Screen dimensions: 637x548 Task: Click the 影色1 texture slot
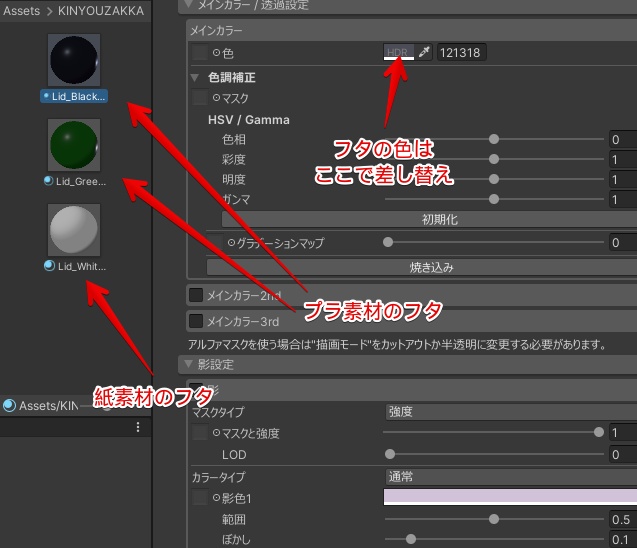200,498
